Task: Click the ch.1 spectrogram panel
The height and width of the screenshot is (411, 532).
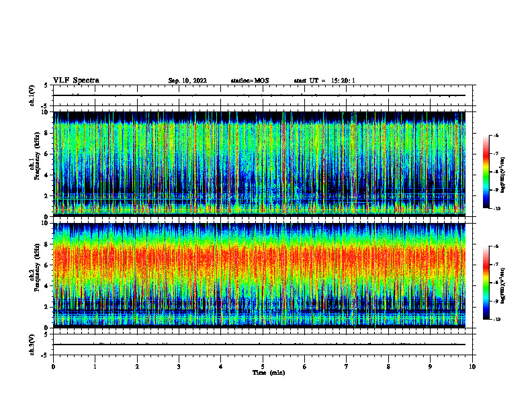Action: tap(259, 164)
